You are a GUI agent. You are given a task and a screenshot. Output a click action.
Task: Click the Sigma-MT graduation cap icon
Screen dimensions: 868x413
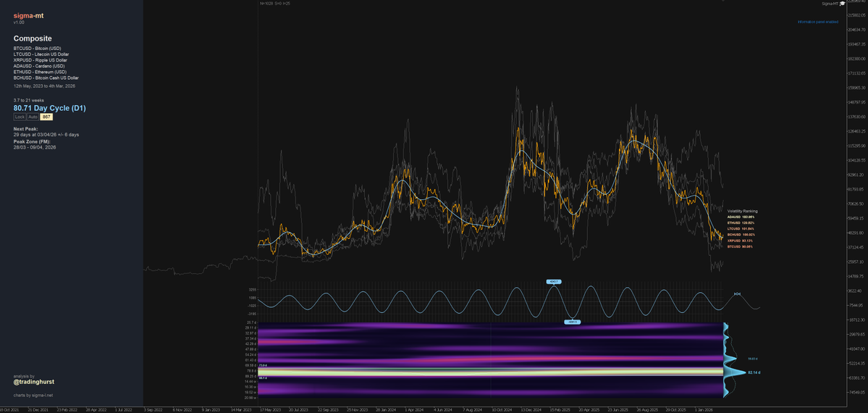[x=843, y=4]
